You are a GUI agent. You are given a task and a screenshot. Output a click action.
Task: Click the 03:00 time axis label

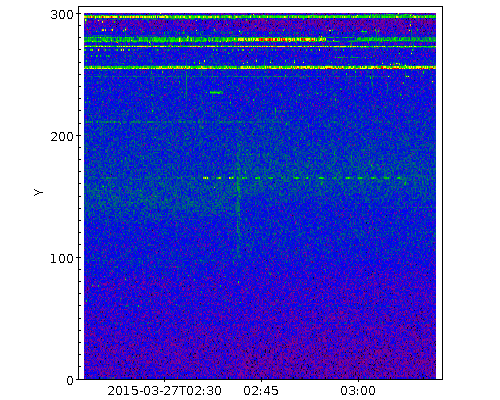click(358, 391)
